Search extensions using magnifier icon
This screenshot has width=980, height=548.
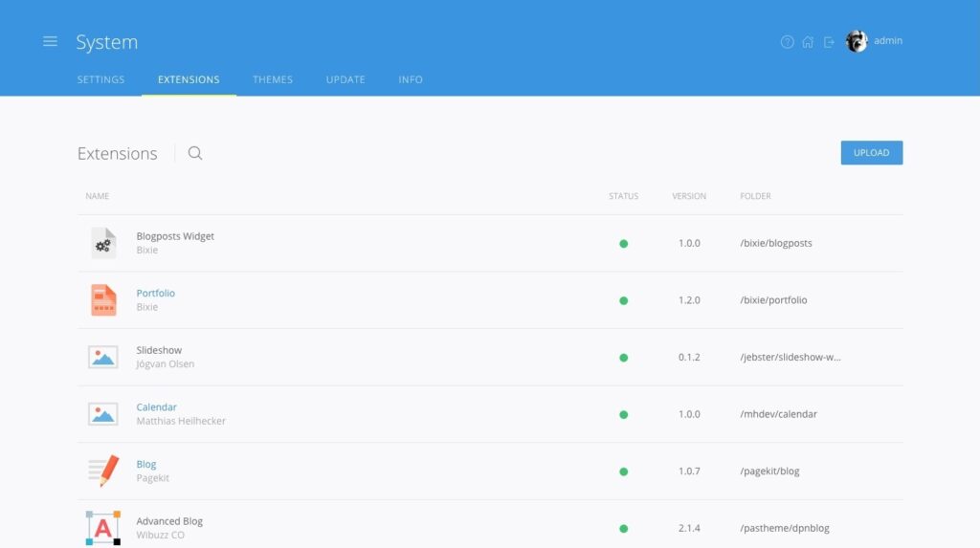195,153
